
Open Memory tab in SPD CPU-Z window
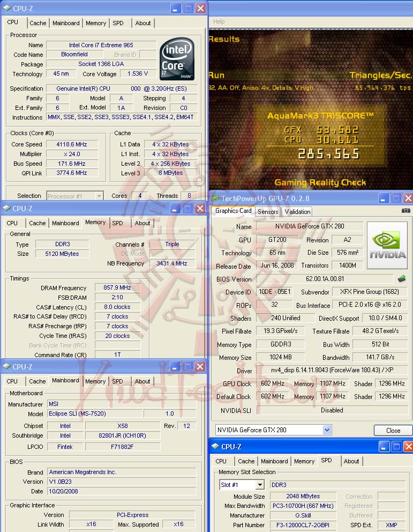point(304,461)
